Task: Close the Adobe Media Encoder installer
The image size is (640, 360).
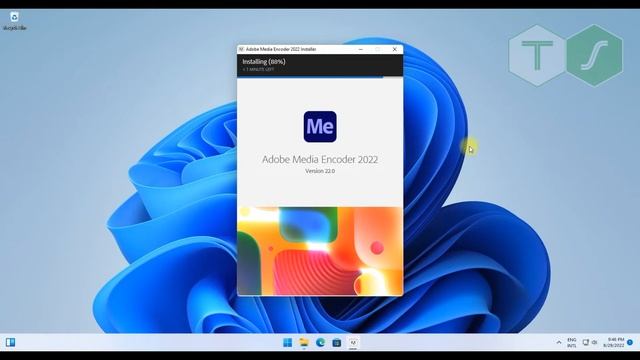Action: pos(395,49)
